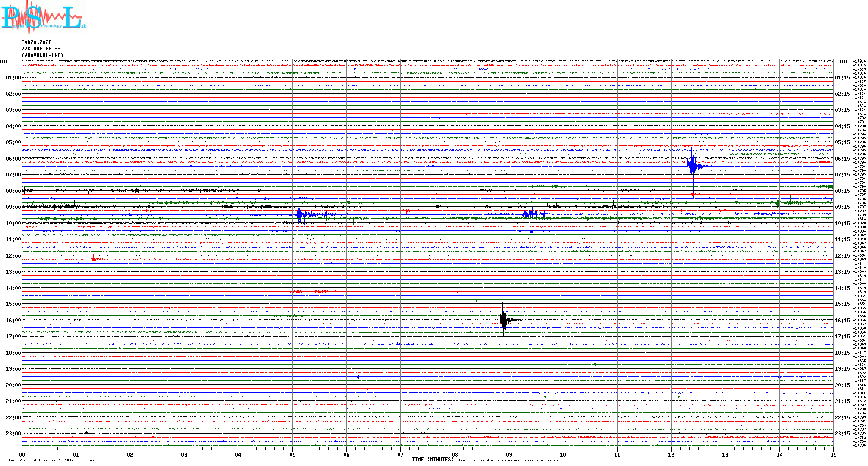Click the black seismic event on 16:00 trace
Viewport: 868px width, 466px height.
pyautogui.click(x=504, y=320)
